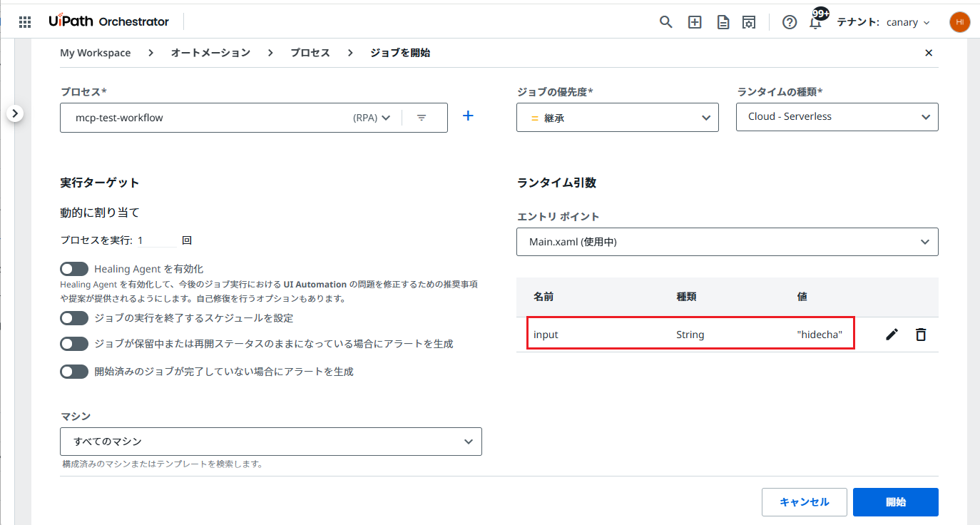This screenshot has height=525, width=980.
Task: Open the job priority 継承 dropdown
Action: pyautogui.click(x=618, y=117)
